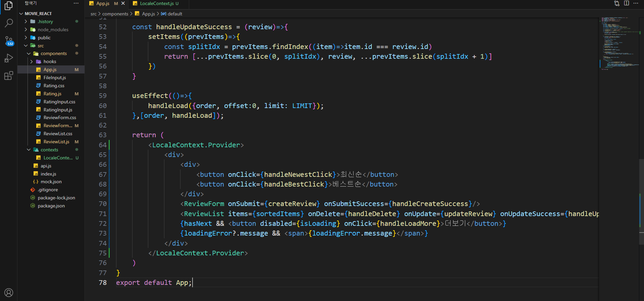Open Explorer panel more actions ellipsis
Screen dimensions: 644x301
click(x=76, y=3)
